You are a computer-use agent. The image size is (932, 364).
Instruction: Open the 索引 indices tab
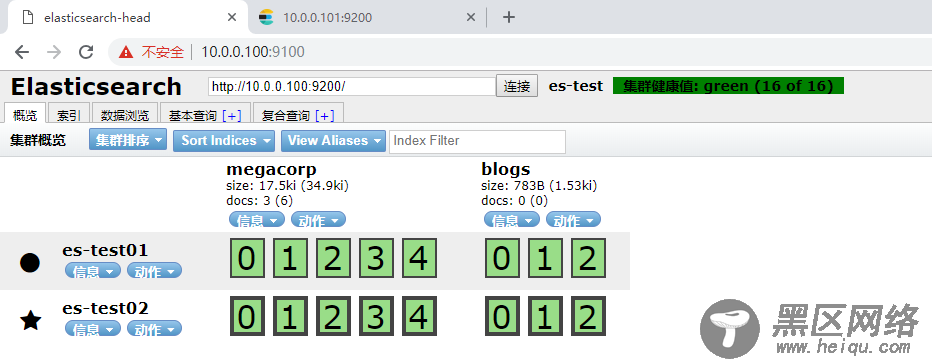pos(68,115)
